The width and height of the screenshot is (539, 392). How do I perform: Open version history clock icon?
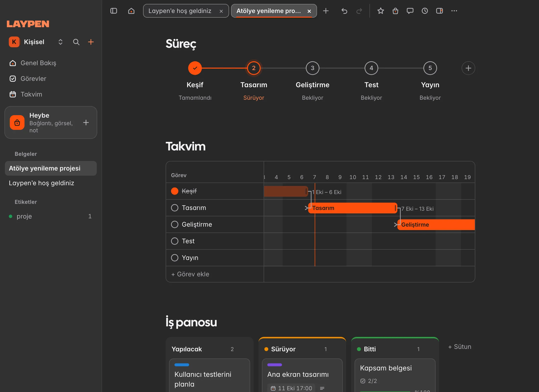coord(425,11)
